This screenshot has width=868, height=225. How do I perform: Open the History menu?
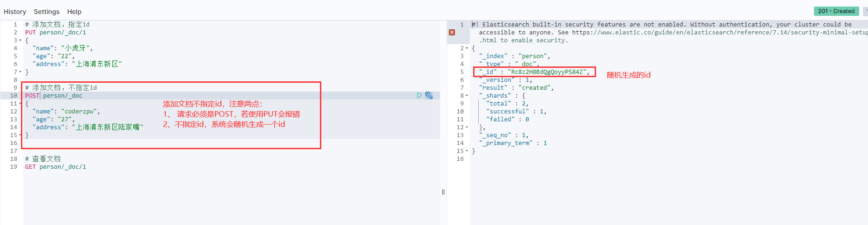[x=15, y=12]
